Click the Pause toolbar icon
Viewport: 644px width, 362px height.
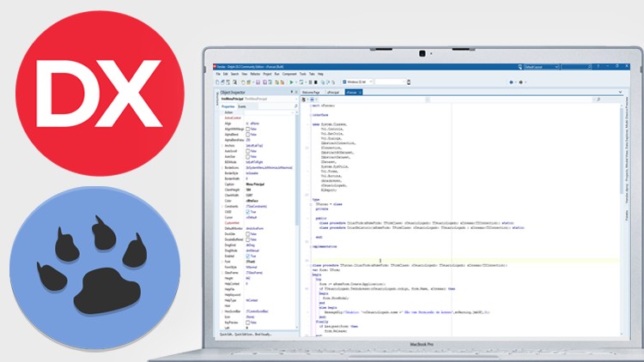pos(310,82)
